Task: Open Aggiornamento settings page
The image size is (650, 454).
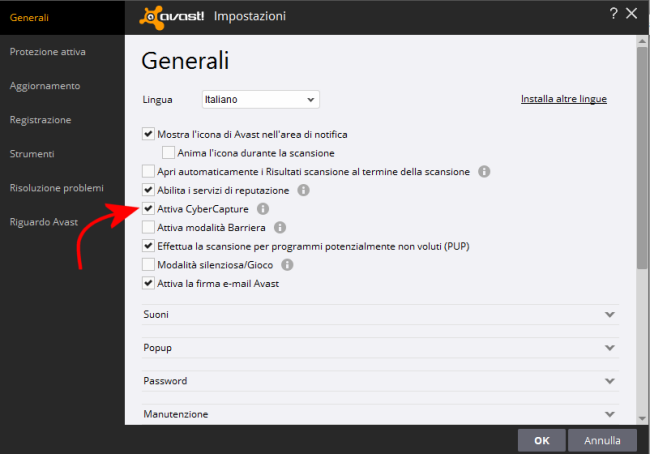Action: coord(45,86)
